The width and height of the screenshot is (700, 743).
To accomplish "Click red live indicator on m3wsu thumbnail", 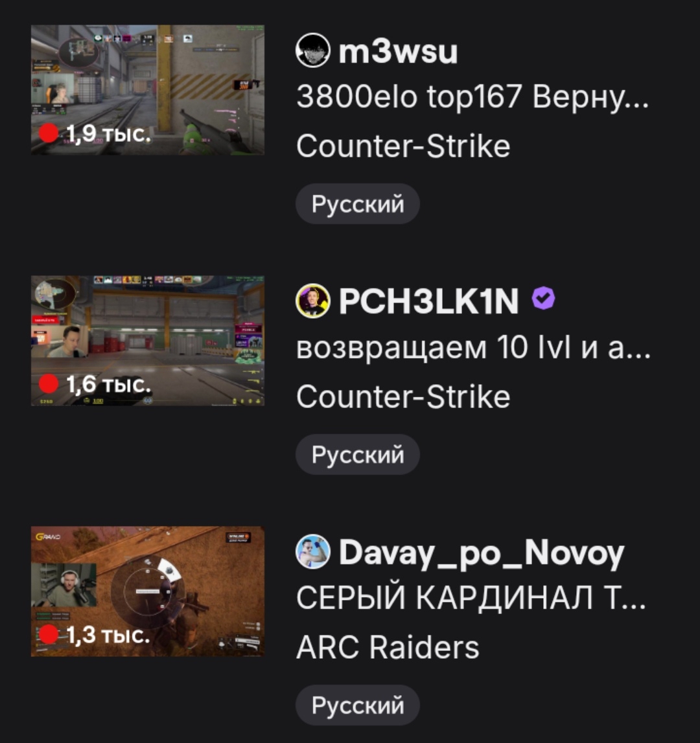I will tap(49, 133).
